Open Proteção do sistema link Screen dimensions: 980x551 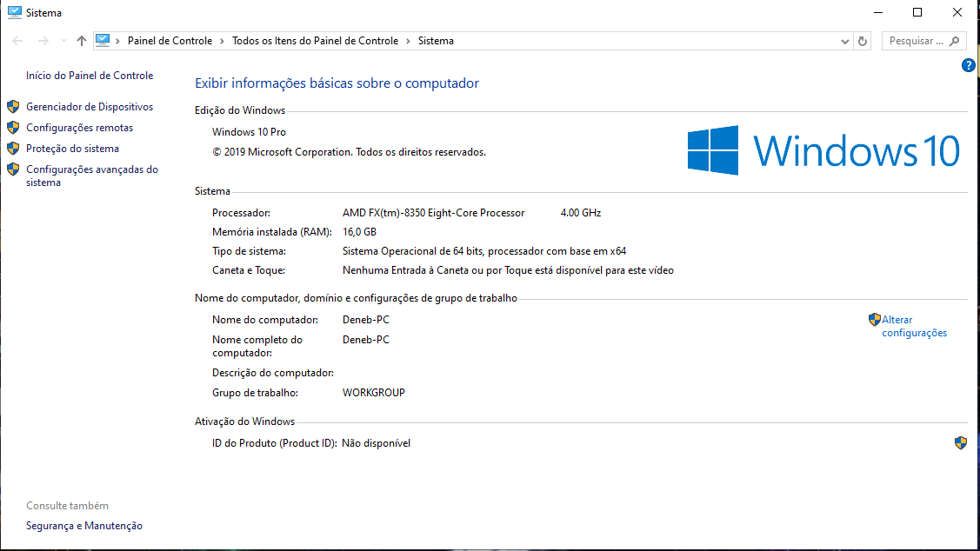pyautogui.click(x=72, y=149)
